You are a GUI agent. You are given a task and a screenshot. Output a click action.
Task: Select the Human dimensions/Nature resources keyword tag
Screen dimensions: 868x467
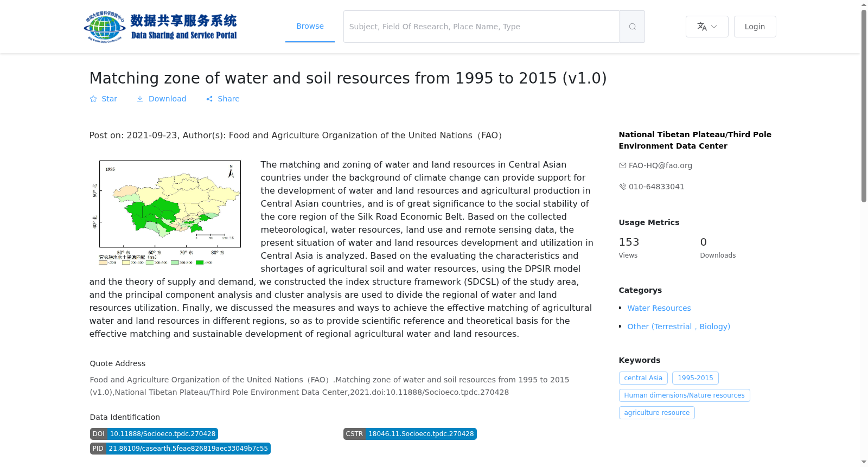tap(685, 395)
